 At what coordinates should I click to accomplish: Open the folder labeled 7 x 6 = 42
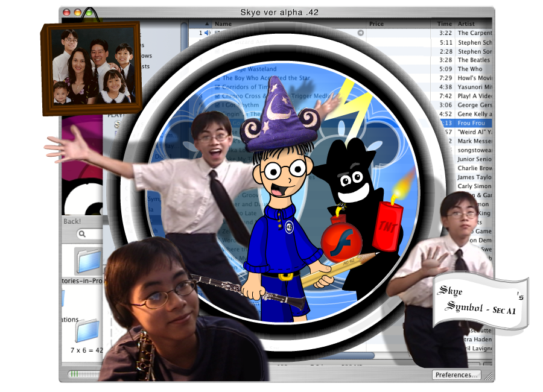[x=86, y=331]
